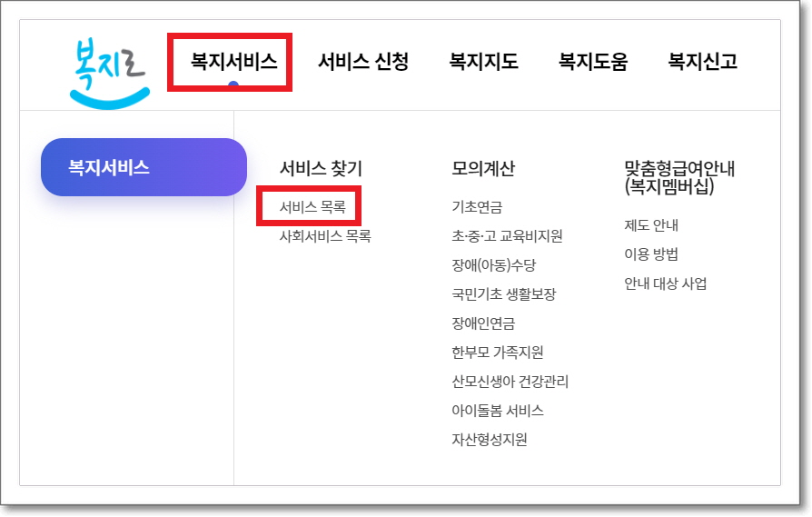Image resolution: width=812 pixels, height=517 pixels.
Task: Open the 장애인연금 link
Action: tap(483, 323)
